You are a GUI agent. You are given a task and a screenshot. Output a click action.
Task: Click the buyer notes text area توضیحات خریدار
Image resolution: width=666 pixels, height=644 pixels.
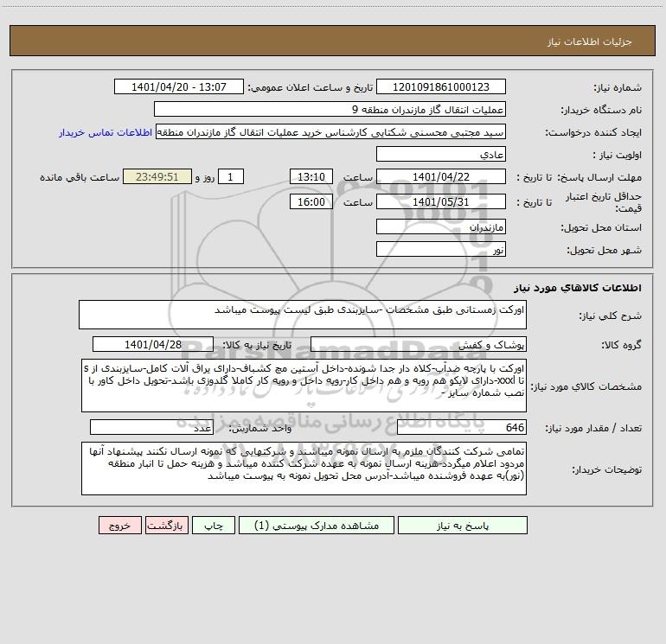(x=304, y=469)
